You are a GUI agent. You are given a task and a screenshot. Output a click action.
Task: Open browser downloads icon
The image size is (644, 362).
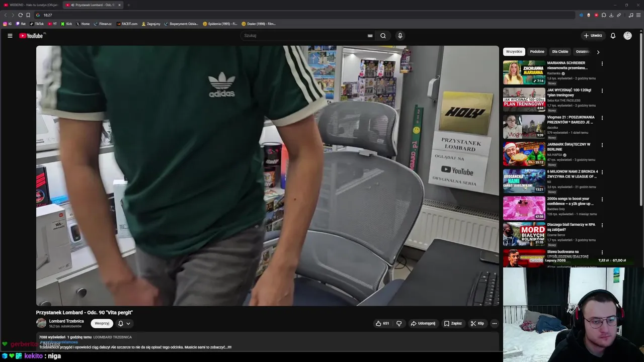611,15
